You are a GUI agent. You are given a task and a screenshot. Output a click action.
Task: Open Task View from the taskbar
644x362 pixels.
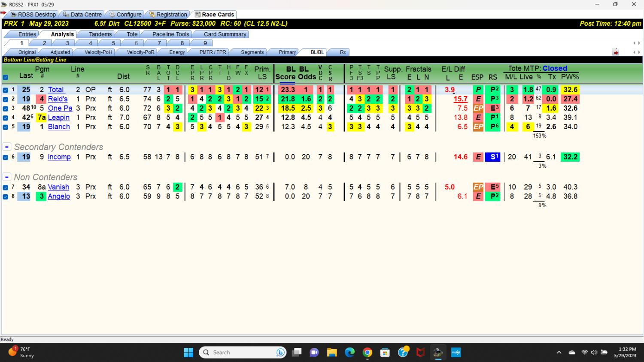click(297, 353)
